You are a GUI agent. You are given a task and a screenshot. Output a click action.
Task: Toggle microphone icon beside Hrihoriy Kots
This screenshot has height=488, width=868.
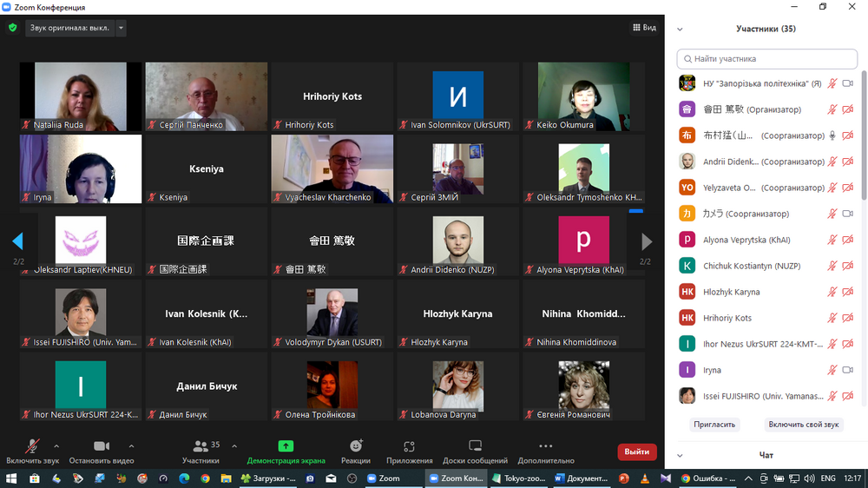pyautogui.click(x=832, y=318)
